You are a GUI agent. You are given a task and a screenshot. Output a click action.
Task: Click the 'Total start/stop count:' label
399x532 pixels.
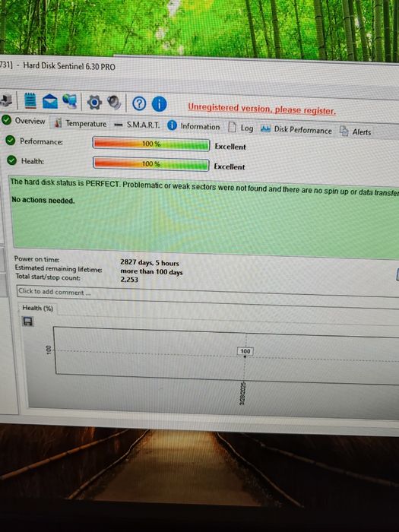(48, 277)
